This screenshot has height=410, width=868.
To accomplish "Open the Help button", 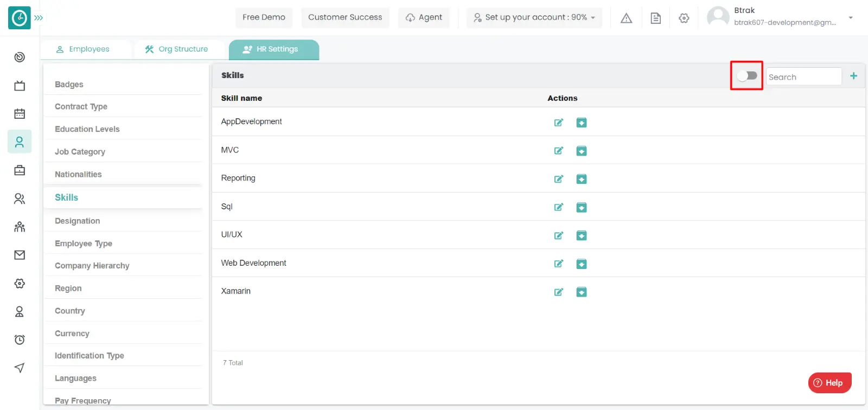I will tap(829, 382).
